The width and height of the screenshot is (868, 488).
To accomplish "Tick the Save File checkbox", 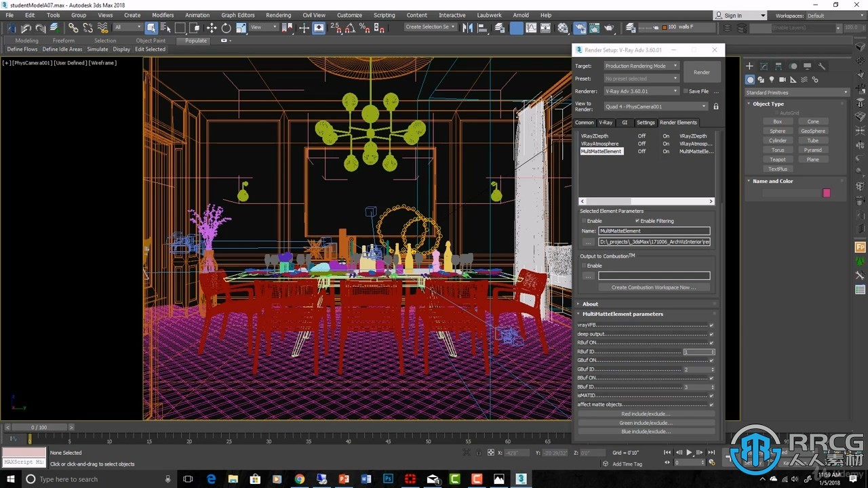I will coord(686,91).
